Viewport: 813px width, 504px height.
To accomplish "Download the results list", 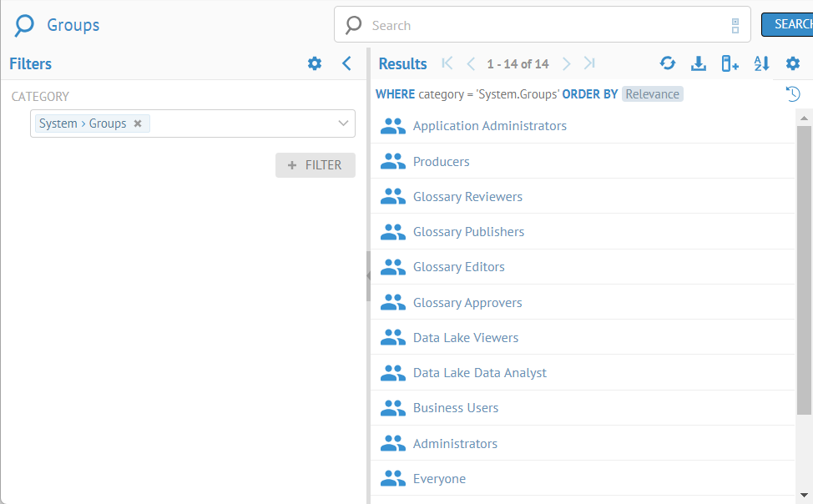I will [699, 63].
